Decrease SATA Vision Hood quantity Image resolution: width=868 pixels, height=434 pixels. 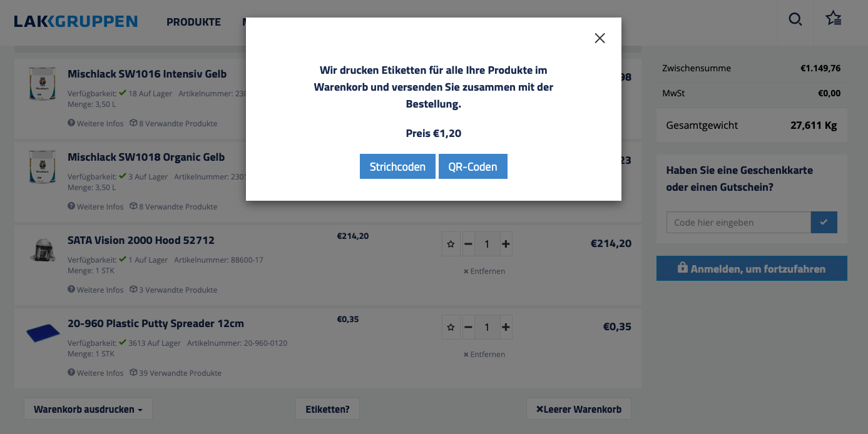(x=468, y=244)
